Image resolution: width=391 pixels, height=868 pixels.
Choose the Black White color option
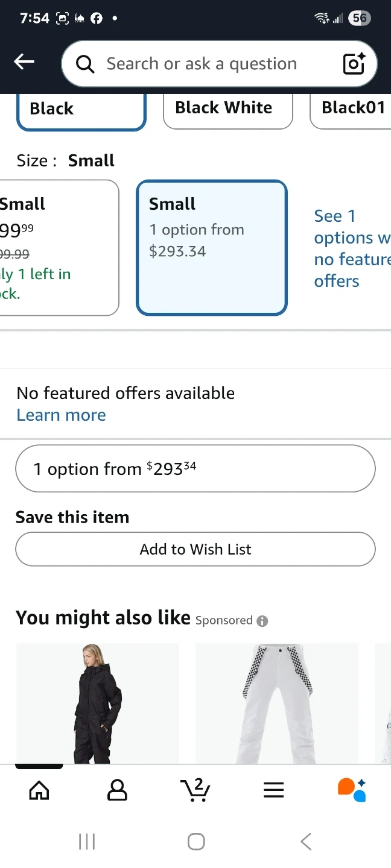tap(227, 108)
